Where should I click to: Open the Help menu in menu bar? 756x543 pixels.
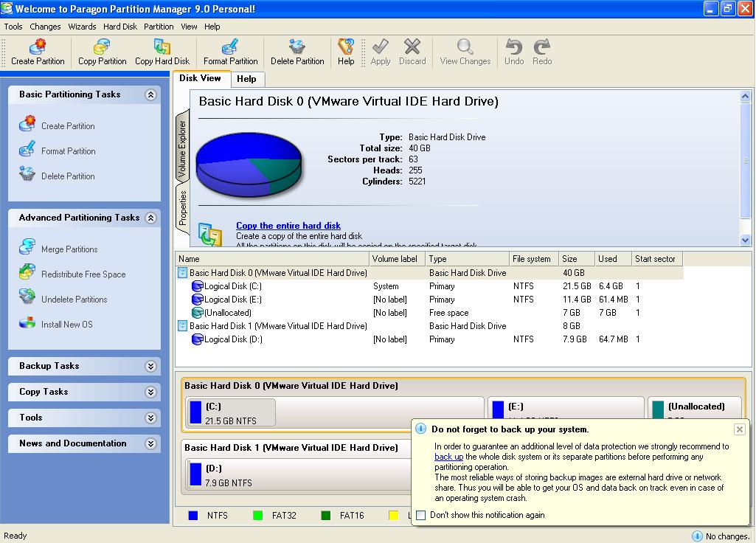tap(212, 27)
